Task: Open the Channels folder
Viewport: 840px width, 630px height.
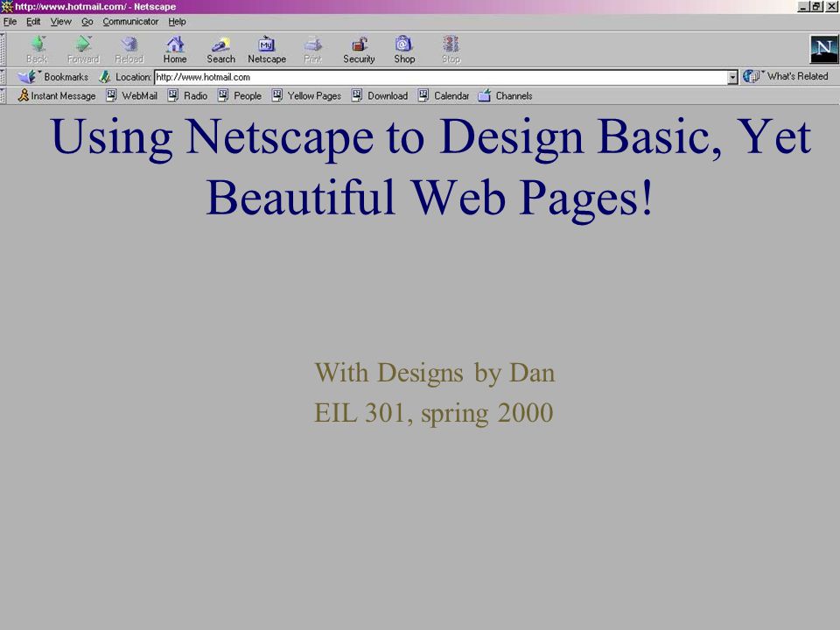Action: tap(505, 96)
